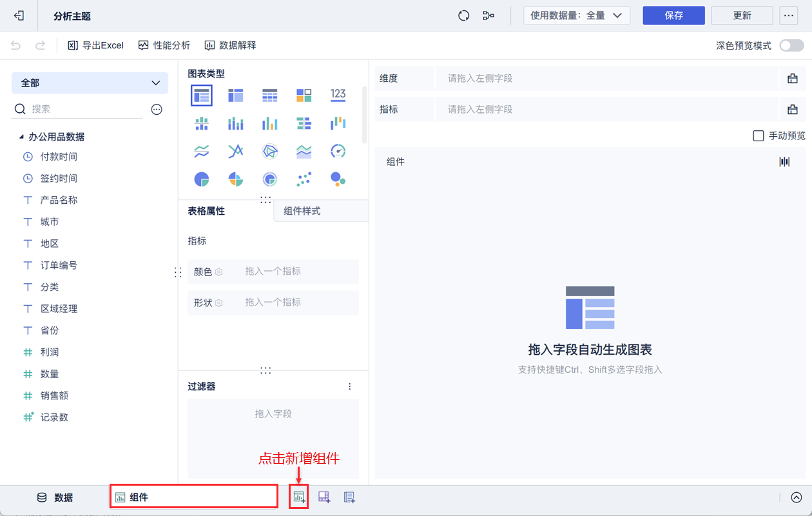This screenshot has width=812, height=516.
Task: Click 导出Excel
Action: pyautogui.click(x=95, y=45)
